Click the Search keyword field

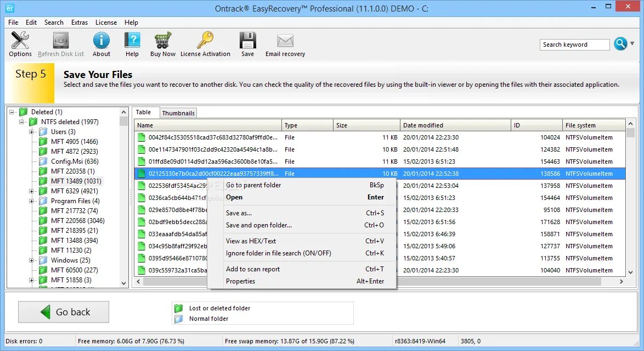[x=574, y=44]
